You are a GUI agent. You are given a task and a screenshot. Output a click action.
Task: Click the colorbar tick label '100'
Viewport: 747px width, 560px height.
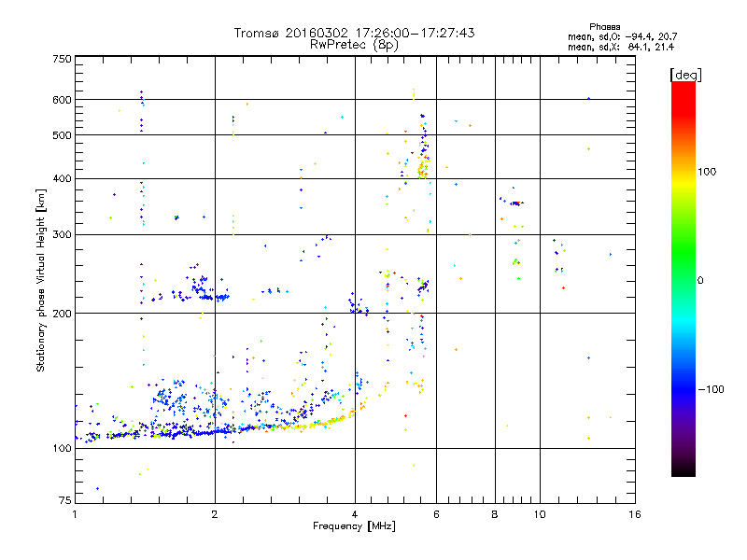click(707, 172)
